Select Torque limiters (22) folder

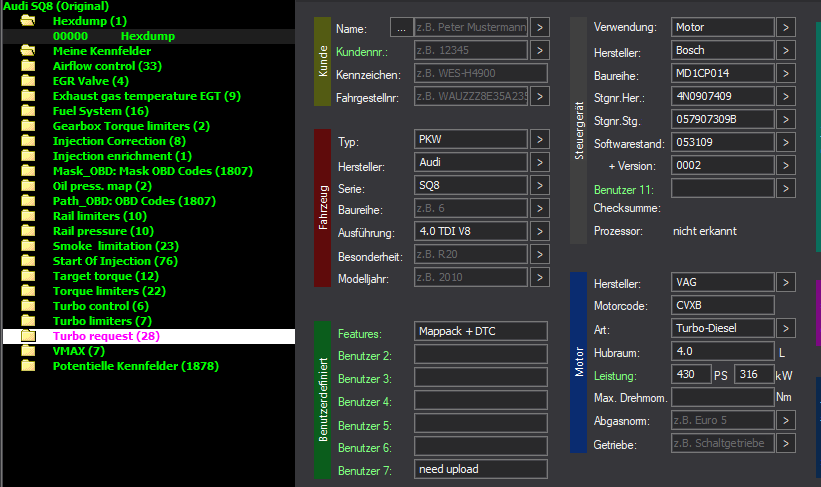pyautogui.click(x=109, y=291)
